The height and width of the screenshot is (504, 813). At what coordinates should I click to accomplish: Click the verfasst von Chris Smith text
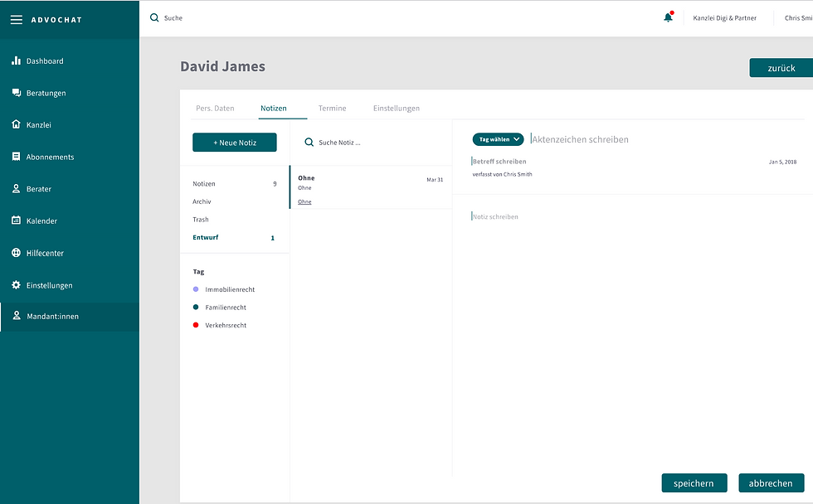[502, 175]
